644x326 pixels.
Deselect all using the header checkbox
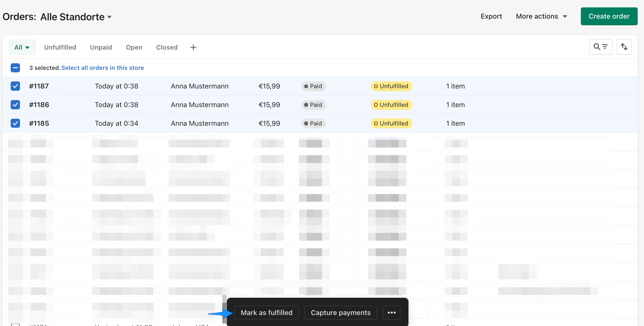pyautogui.click(x=15, y=68)
